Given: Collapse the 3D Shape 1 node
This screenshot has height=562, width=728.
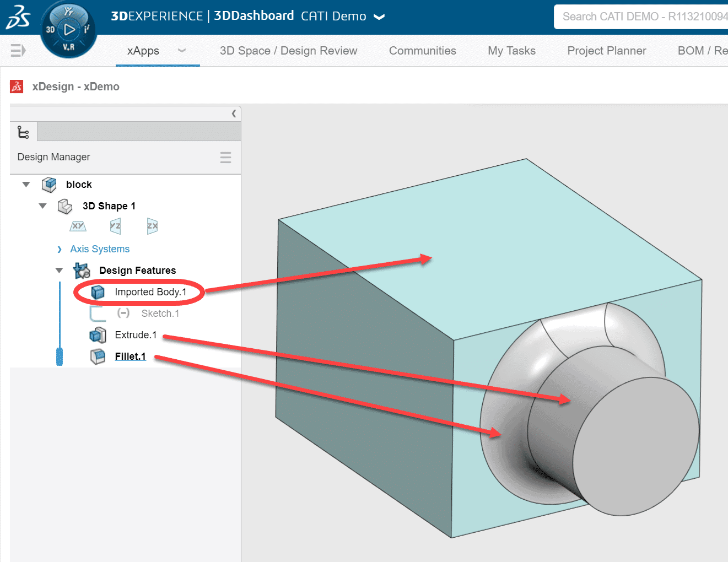Looking at the screenshot, I should (42, 206).
